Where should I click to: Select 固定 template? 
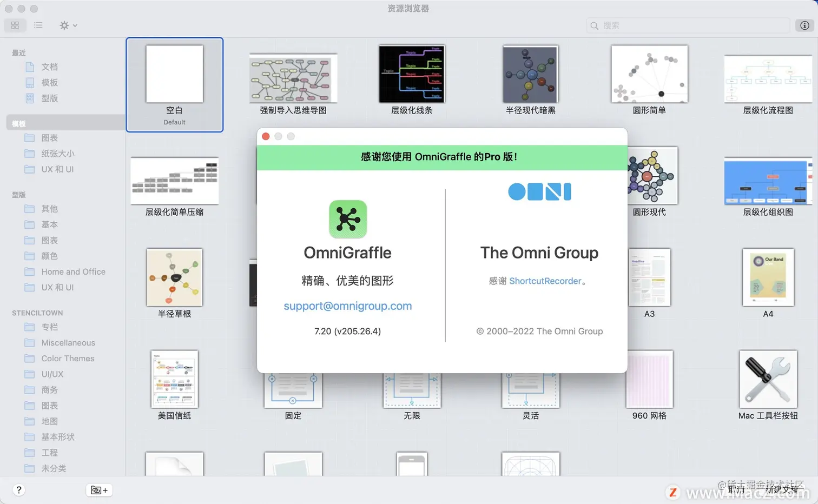293,390
